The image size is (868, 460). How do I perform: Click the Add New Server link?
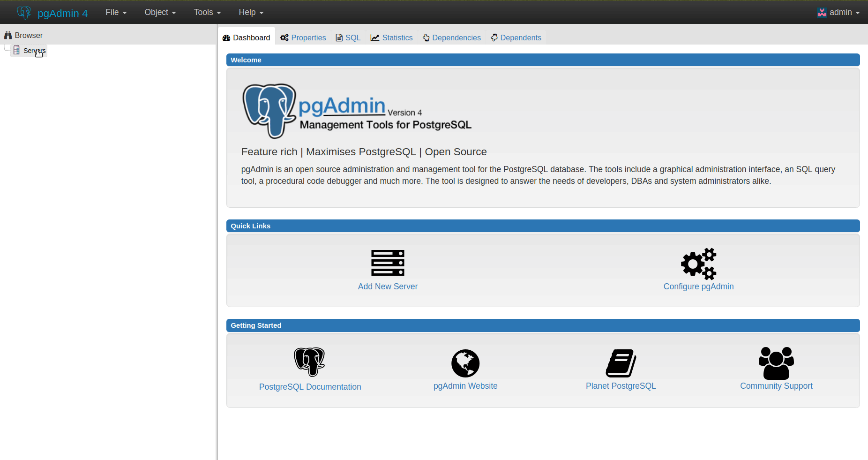388,287
